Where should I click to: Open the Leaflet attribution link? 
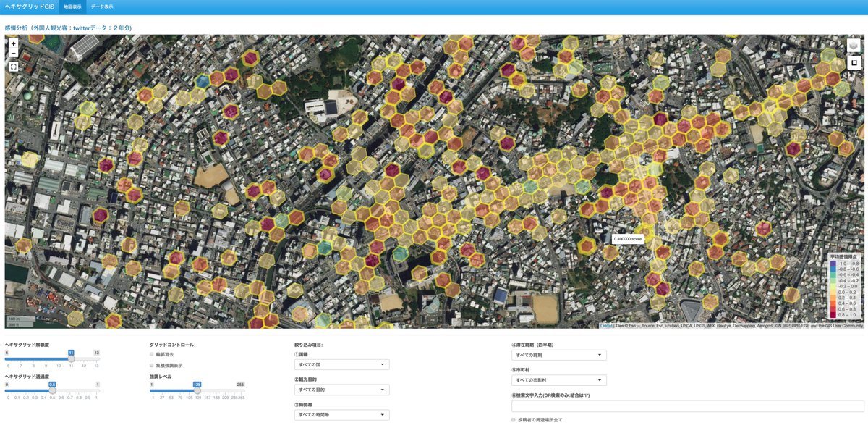tap(605, 326)
